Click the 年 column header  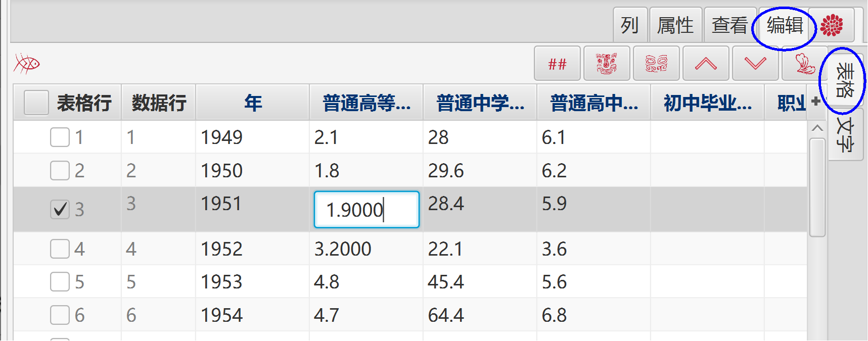253,103
